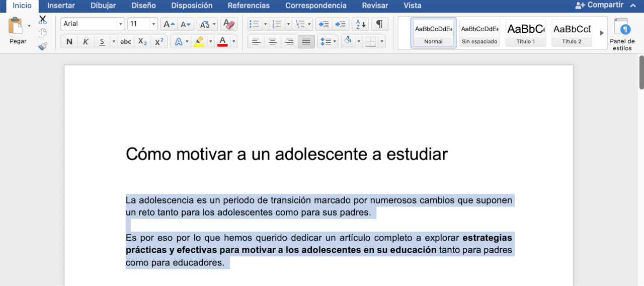This screenshot has width=644, height=286.
Task: Toggle bold formatting (N)
Action: (x=69, y=42)
